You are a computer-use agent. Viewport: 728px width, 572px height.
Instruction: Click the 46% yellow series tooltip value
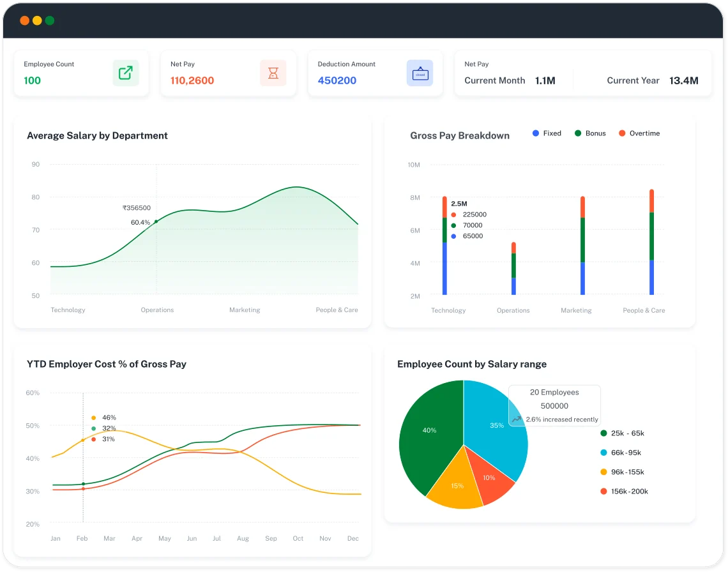pos(109,418)
